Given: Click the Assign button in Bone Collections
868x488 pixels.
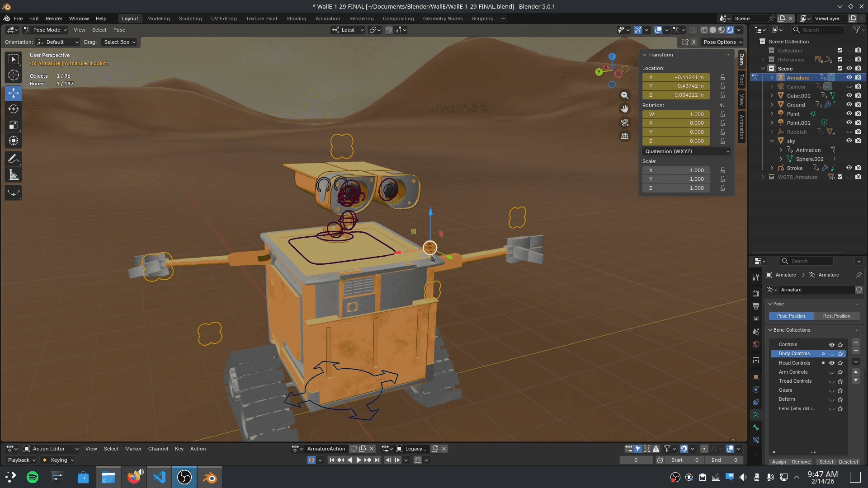Looking at the screenshot, I should pos(779,462).
